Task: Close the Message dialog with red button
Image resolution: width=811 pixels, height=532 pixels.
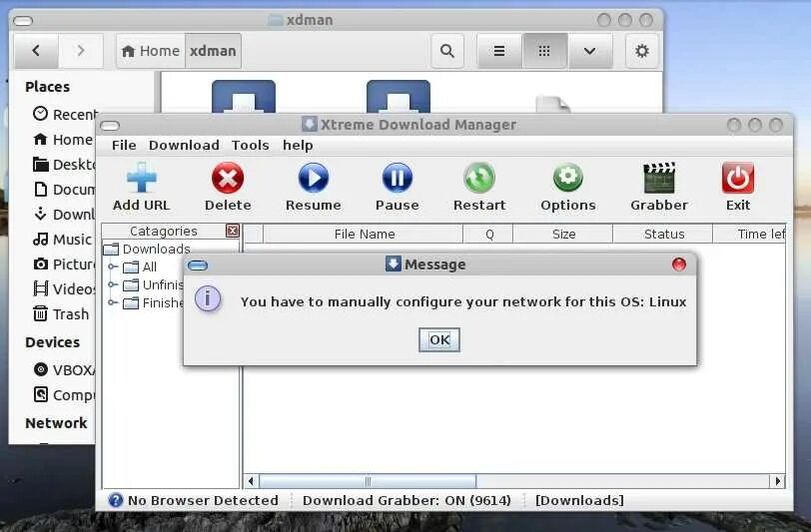Action: click(678, 265)
